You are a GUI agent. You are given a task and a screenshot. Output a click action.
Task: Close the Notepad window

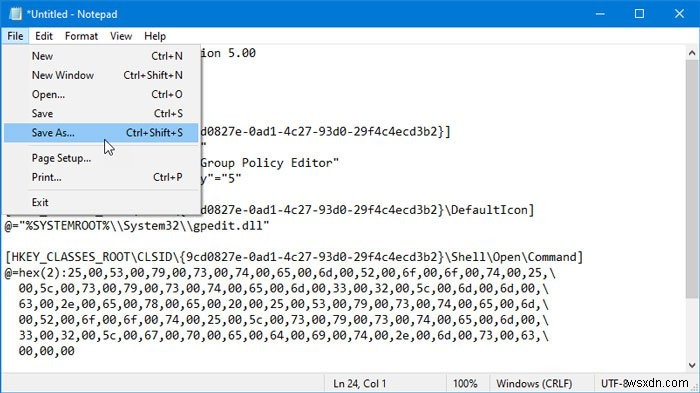pos(679,14)
